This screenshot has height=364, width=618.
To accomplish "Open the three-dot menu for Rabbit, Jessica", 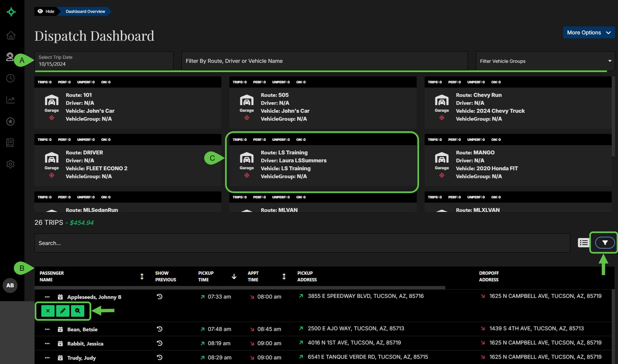I will tap(47, 343).
